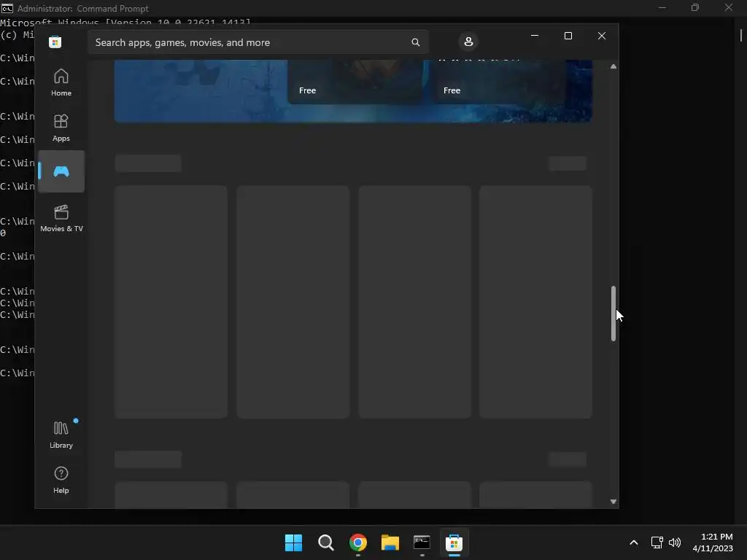Open the Home section in Microsoft Store

coord(61,83)
